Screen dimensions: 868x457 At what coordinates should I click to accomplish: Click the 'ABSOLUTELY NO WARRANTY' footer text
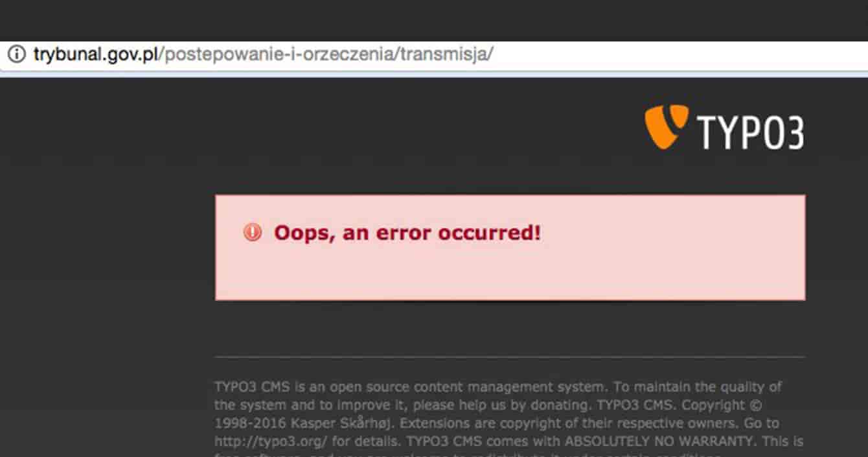660,441
